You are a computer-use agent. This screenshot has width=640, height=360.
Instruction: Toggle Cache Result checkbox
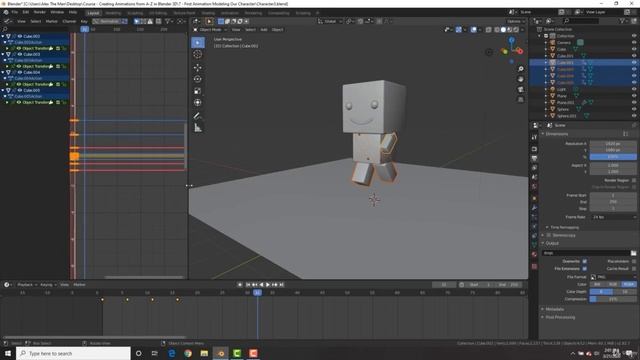point(634,269)
